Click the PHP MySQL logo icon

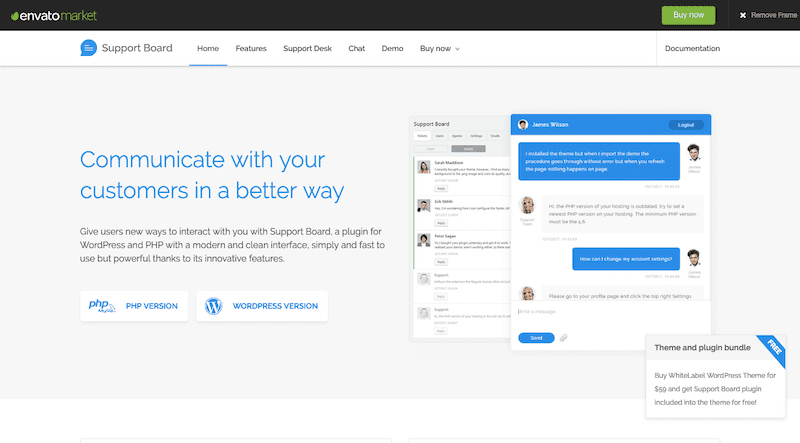102,306
